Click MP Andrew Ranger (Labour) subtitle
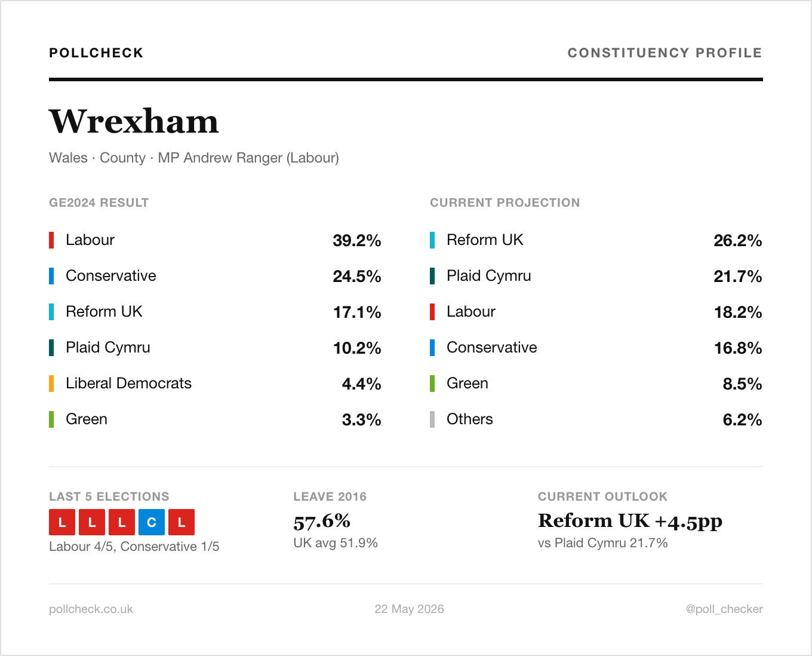The width and height of the screenshot is (812, 656). click(248, 158)
